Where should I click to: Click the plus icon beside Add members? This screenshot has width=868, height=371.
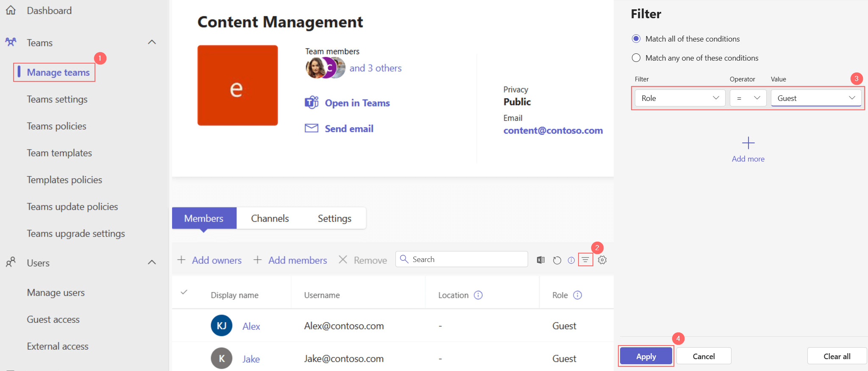[x=258, y=260]
